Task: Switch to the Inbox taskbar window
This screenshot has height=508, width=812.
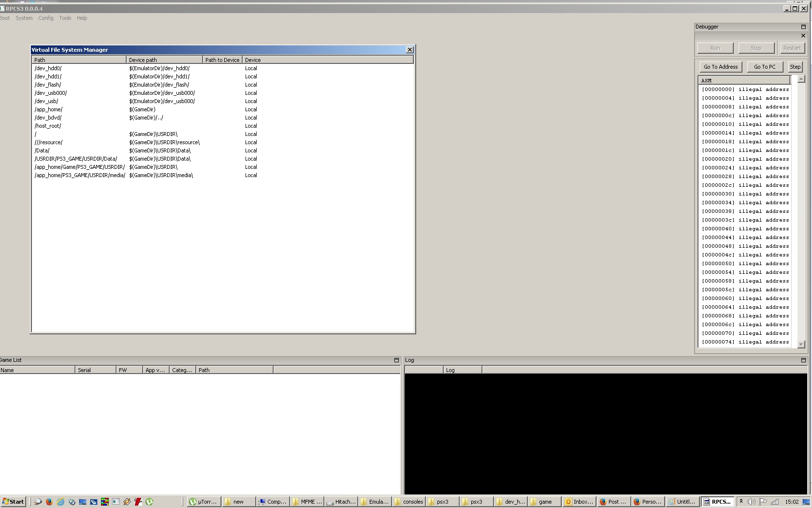Action: tap(579, 502)
